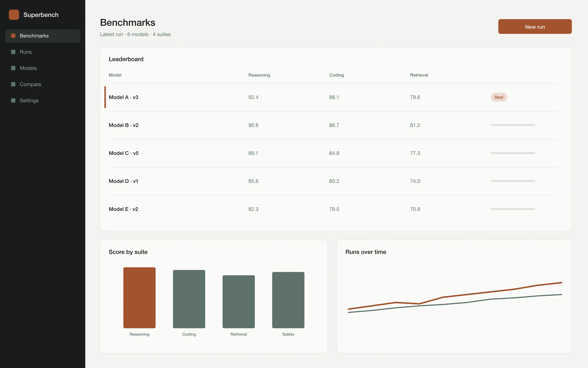Start a New run
588x368 pixels.
pos(535,26)
